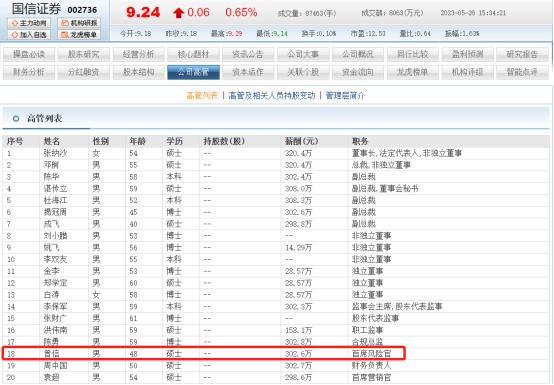This screenshot has height=385, width=554.
Task: Click the 首席风险官 position cell
Action: click(371, 354)
